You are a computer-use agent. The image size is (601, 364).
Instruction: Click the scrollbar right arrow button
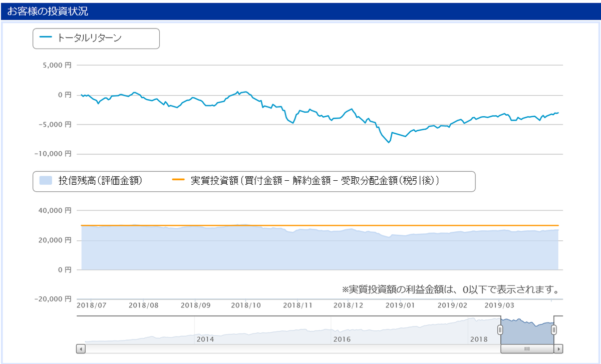tap(558, 348)
